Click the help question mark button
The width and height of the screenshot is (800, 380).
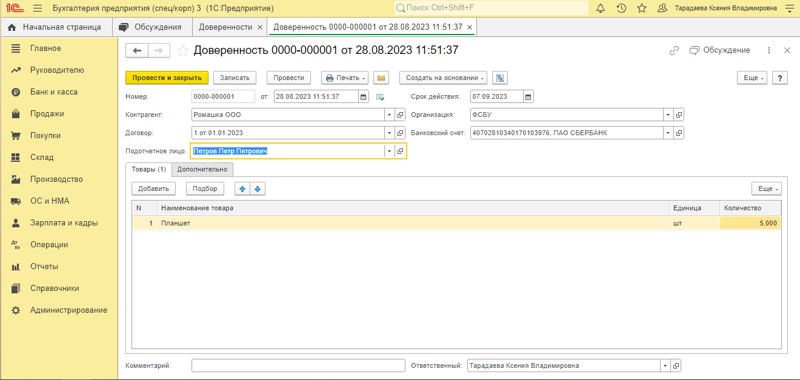(x=780, y=78)
